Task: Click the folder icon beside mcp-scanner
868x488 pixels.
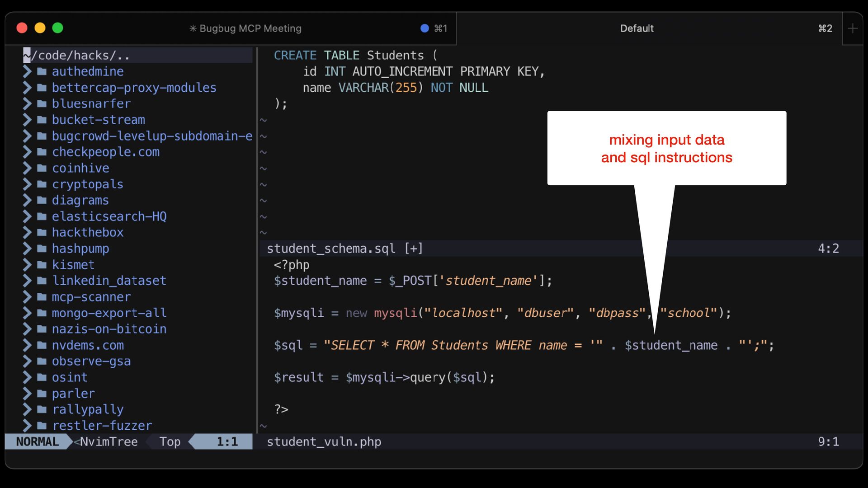Action: click(x=42, y=297)
